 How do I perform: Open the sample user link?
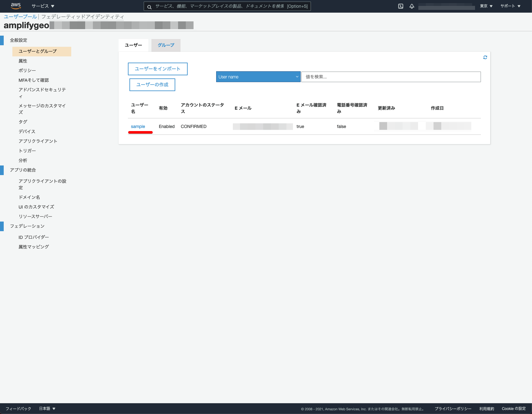(138, 126)
